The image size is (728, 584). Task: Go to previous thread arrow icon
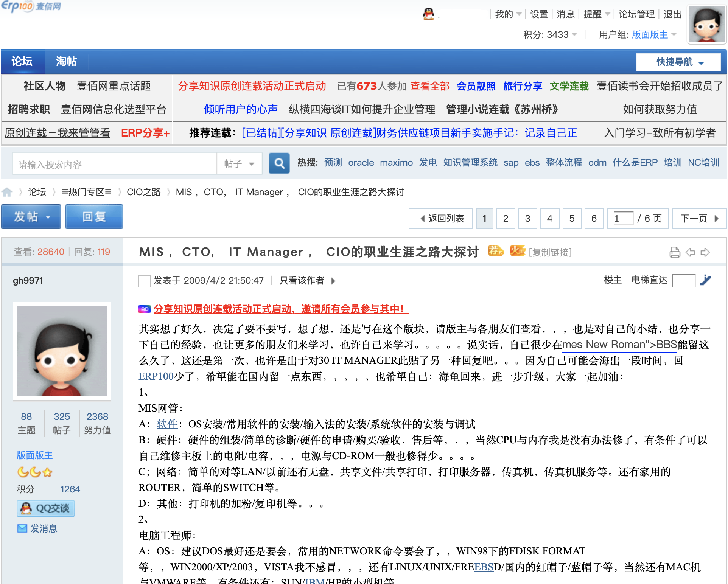click(x=690, y=252)
